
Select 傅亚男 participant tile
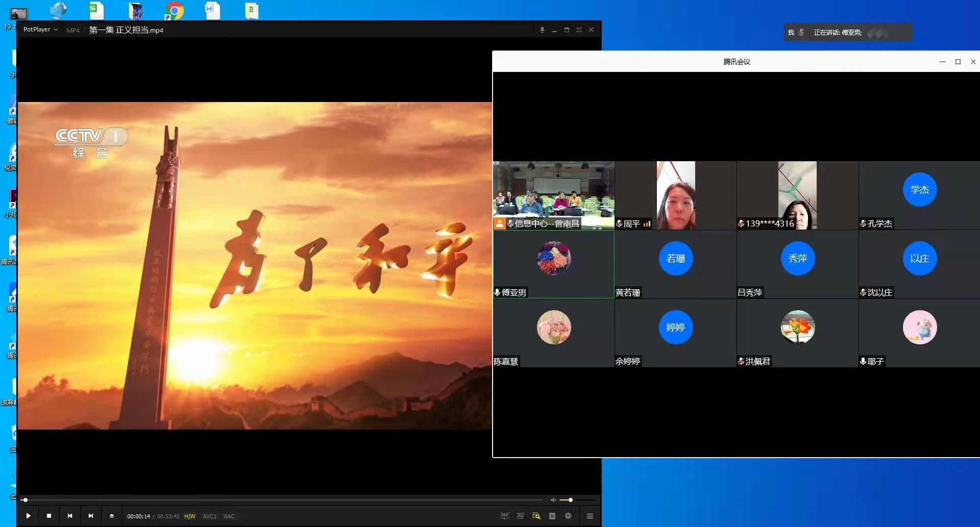click(x=554, y=264)
